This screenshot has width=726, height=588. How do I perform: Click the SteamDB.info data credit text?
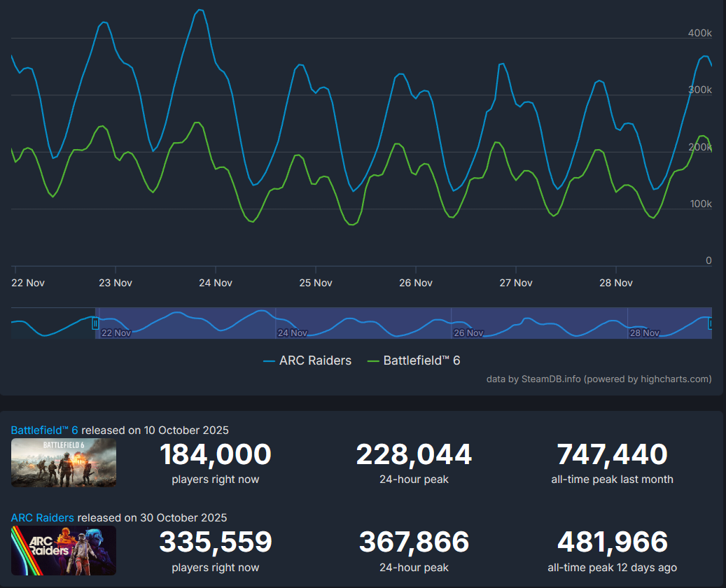tap(599, 379)
